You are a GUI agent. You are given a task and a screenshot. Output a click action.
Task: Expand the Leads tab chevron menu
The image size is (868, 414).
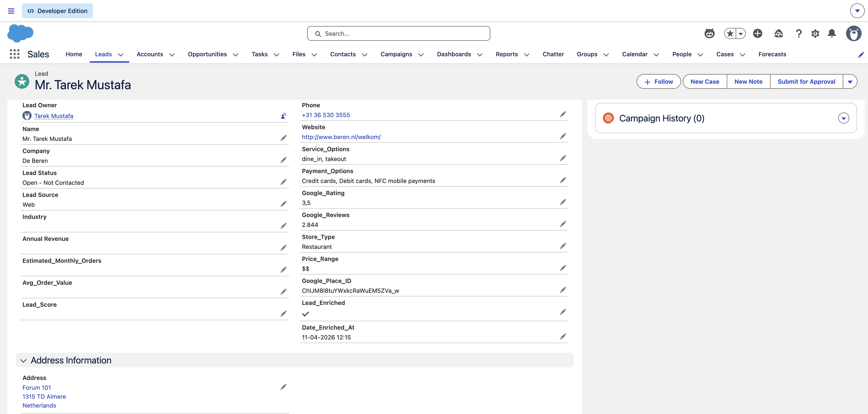(121, 54)
